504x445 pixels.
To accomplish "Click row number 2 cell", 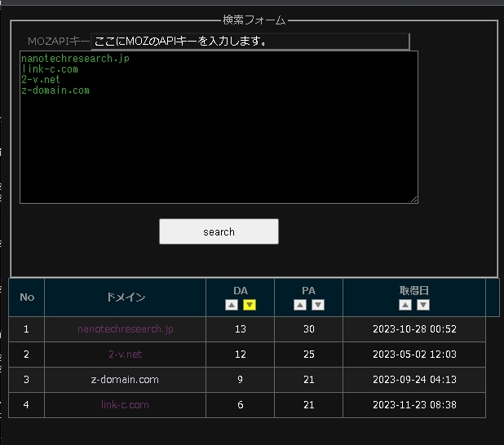I will click(x=27, y=354).
